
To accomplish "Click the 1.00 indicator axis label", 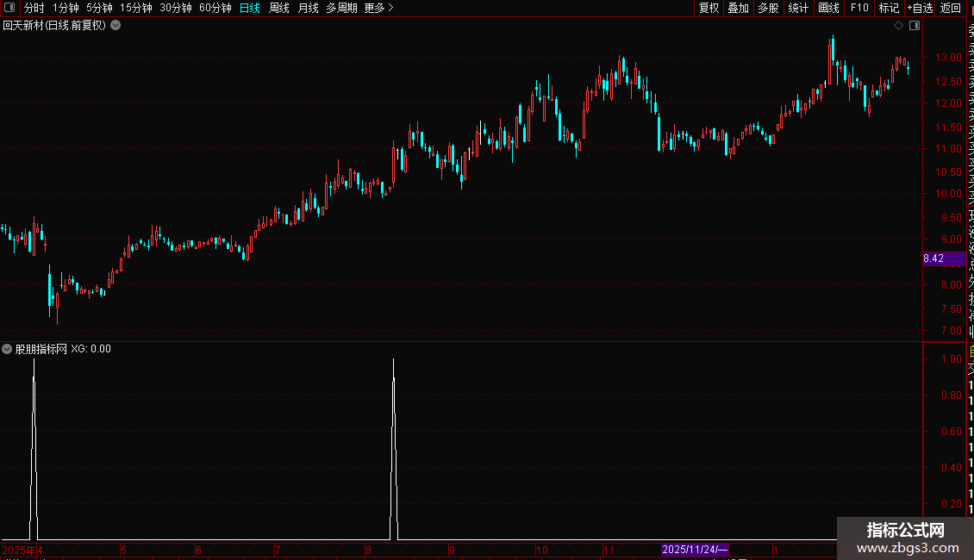I will 952,359.
